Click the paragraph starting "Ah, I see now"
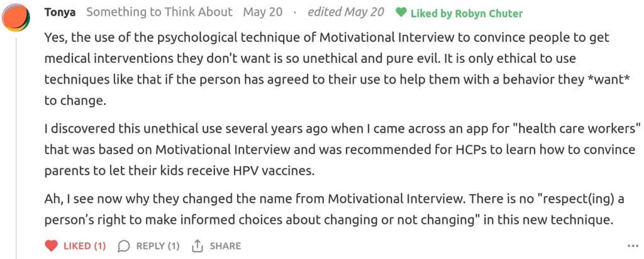This screenshot has width=644, height=259. point(327,210)
